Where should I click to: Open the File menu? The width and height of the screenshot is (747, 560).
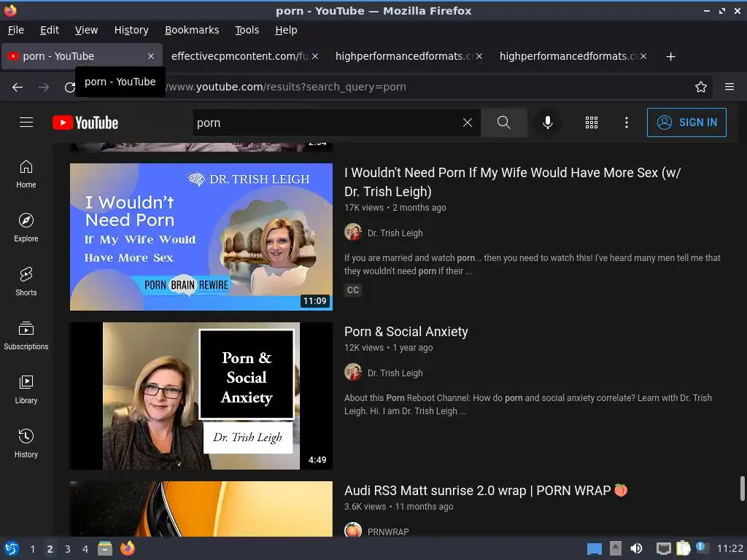16,30
